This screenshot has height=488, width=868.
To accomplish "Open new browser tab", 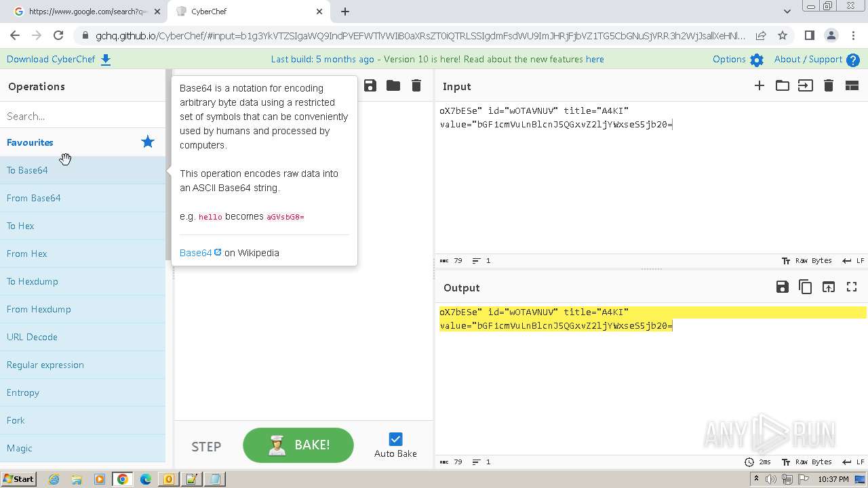I will click(x=345, y=12).
